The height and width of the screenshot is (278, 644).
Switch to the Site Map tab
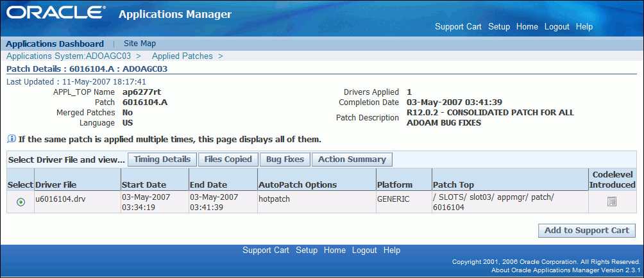coord(140,44)
